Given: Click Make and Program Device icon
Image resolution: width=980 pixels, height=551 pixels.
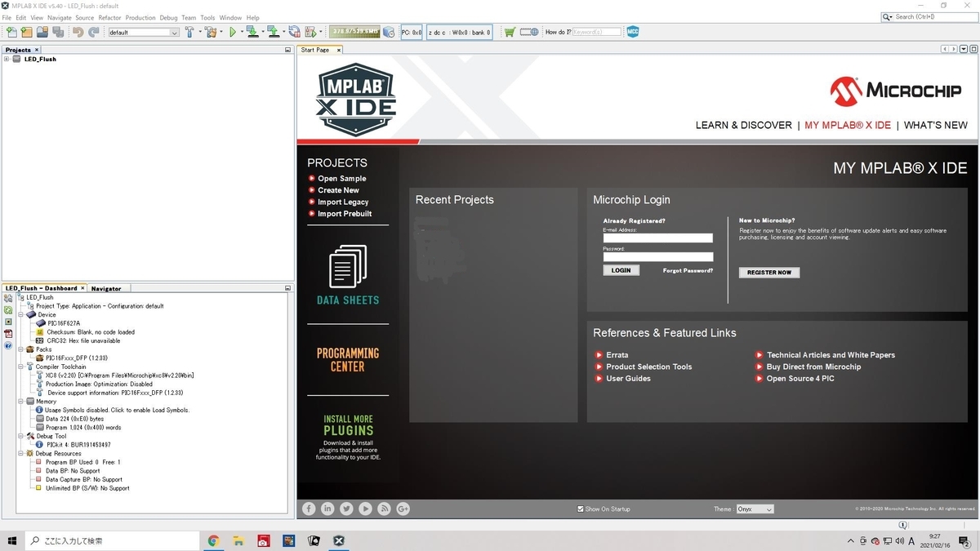Looking at the screenshot, I should [252, 32].
